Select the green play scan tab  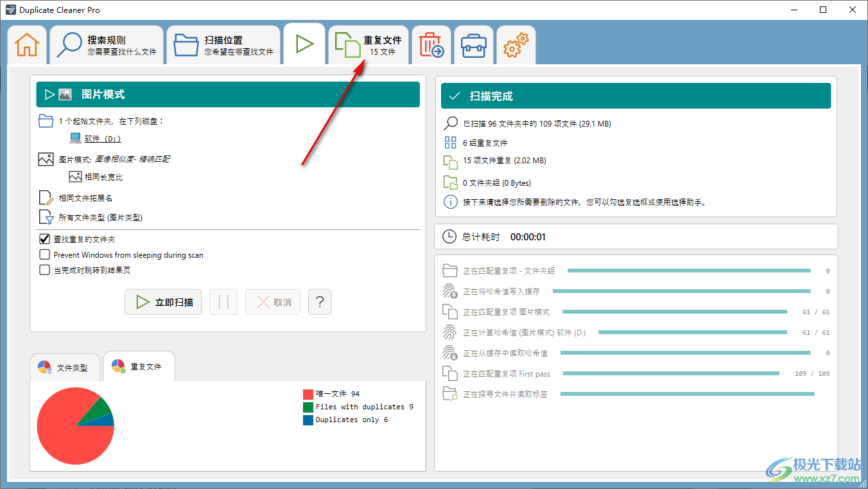tap(304, 44)
